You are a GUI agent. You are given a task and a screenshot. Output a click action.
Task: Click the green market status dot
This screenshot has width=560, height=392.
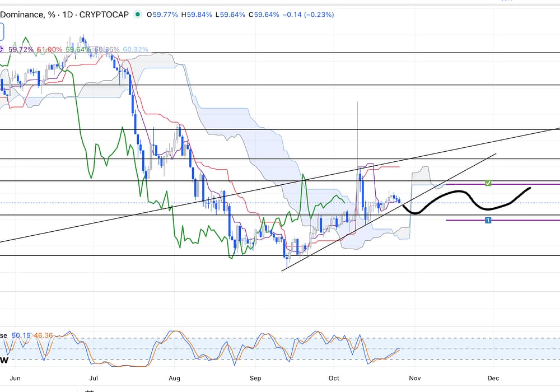138,15
